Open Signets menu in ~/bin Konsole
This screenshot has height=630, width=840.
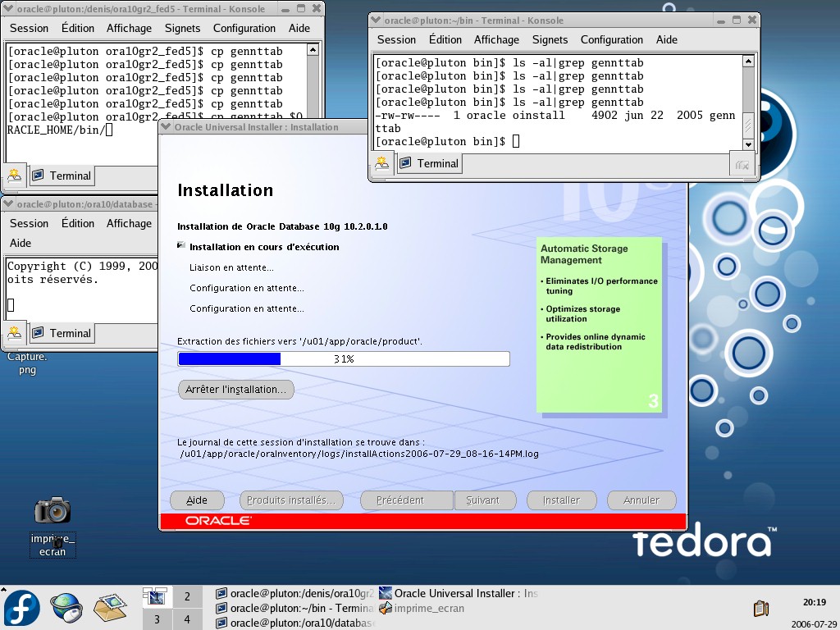[550, 39]
